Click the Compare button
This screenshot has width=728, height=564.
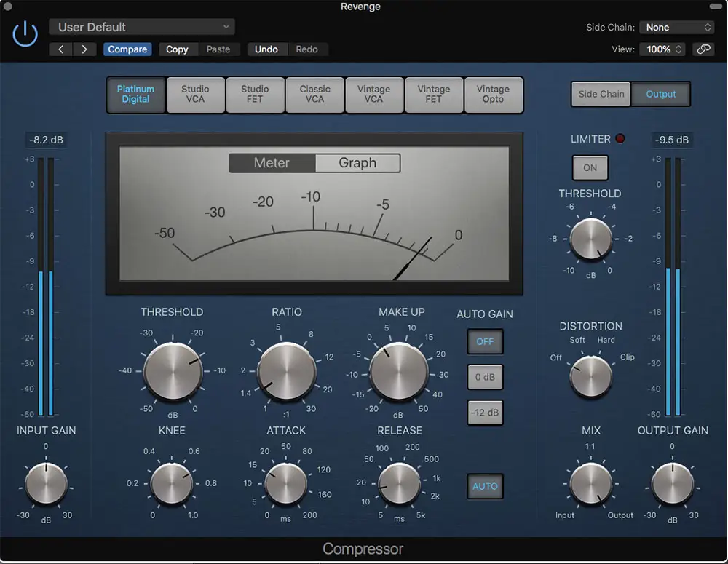click(x=127, y=49)
